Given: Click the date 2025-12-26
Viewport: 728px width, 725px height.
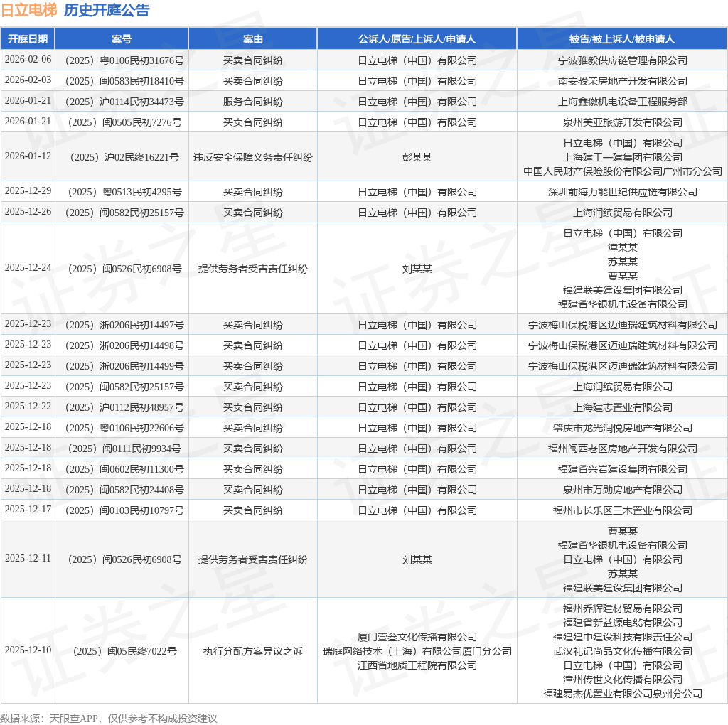Looking at the screenshot, I should pyautogui.click(x=28, y=211).
